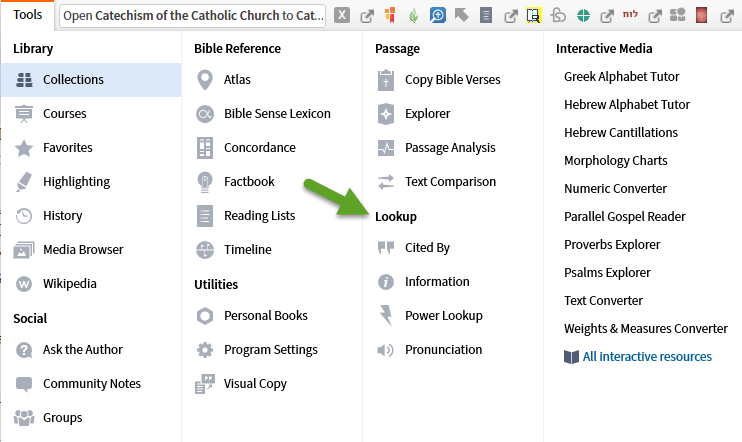Click the Media Browser pictures icon

pos(24,250)
